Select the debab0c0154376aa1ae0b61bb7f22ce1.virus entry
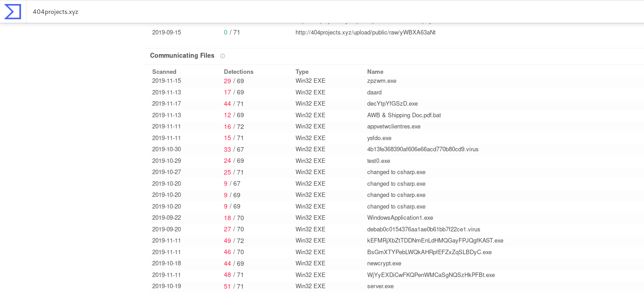 coord(423,230)
